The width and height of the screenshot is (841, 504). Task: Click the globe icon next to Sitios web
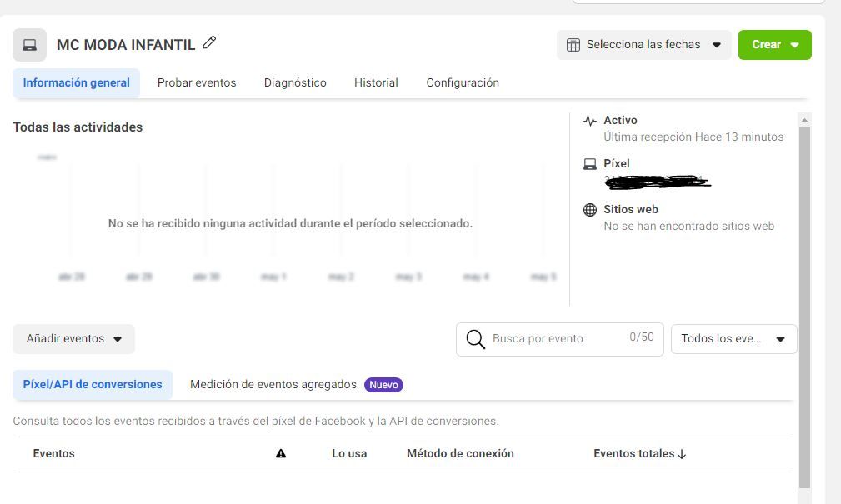tap(590, 210)
